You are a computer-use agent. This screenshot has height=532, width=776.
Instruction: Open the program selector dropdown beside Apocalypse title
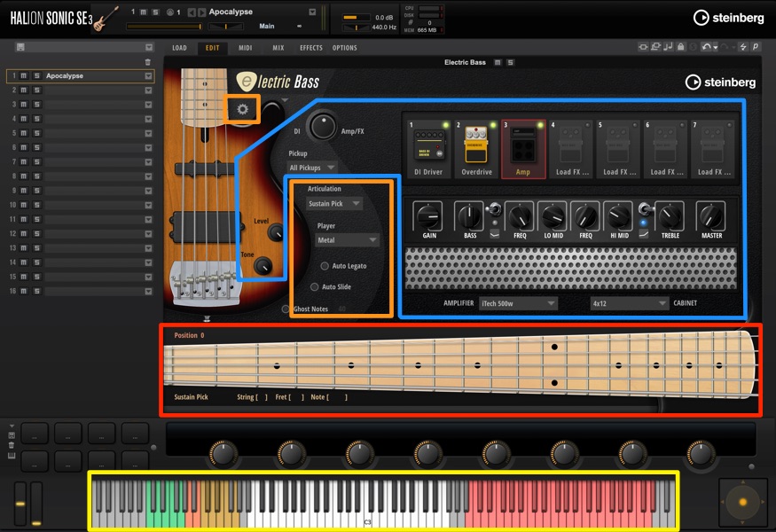coord(312,12)
